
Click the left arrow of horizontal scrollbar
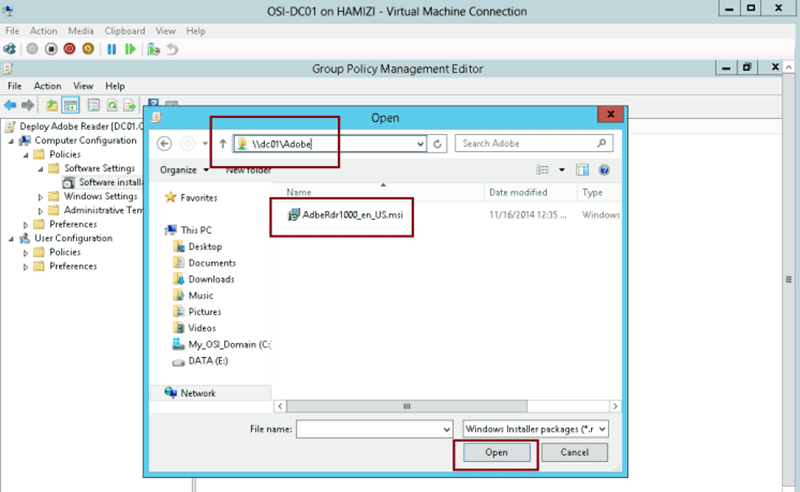[280, 406]
